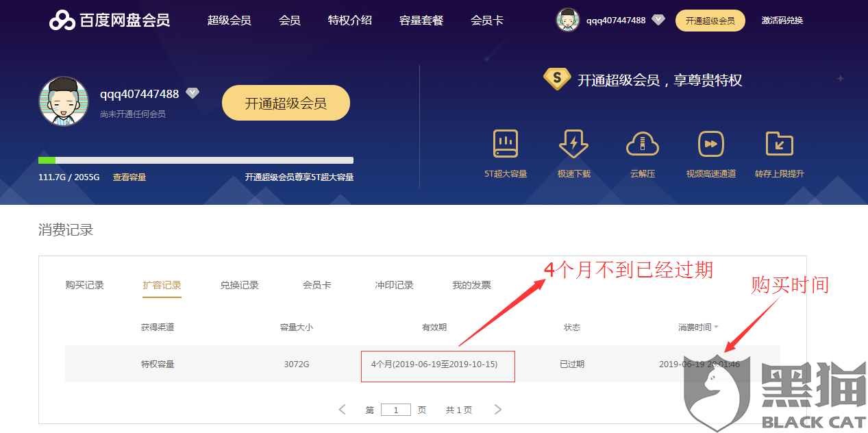
Task: Click the 极速下载 lightning icon
Action: (573, 144)
